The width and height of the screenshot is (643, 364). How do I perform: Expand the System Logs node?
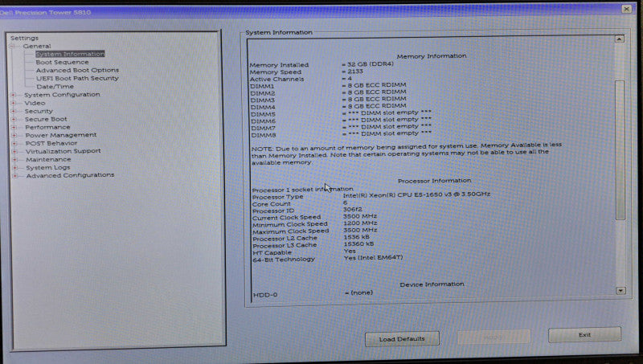(x=15, y=168)
